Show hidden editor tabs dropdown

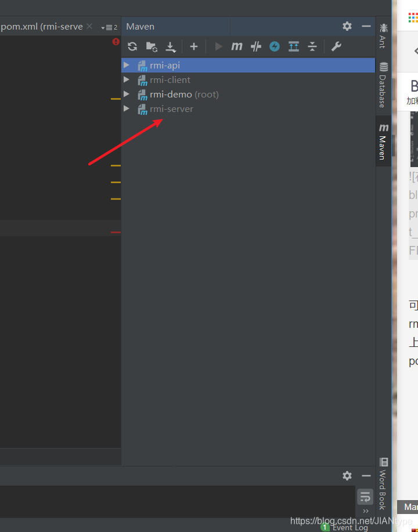(x=109, y=27)
